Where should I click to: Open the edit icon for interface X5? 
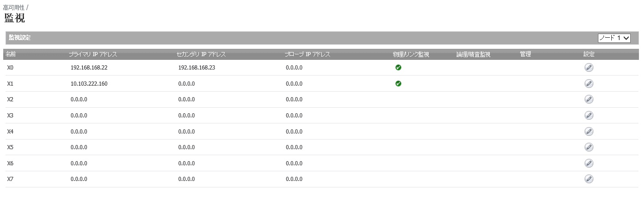[589, 147]
